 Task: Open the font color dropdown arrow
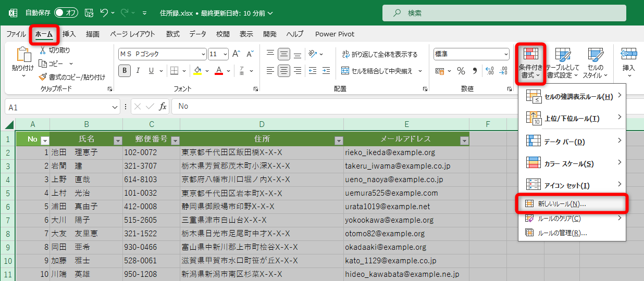(x=228, y=71)
